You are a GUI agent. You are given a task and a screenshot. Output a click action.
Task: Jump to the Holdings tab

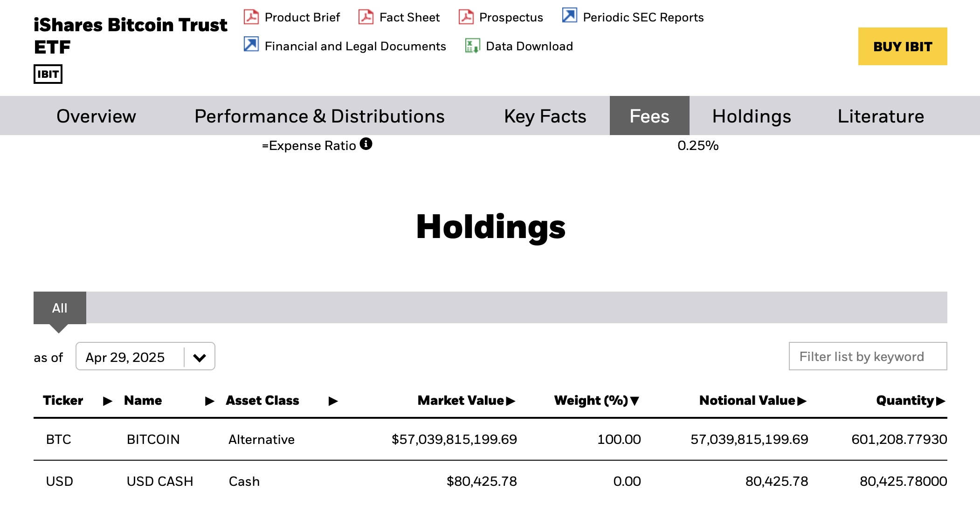tap(752, 116)
